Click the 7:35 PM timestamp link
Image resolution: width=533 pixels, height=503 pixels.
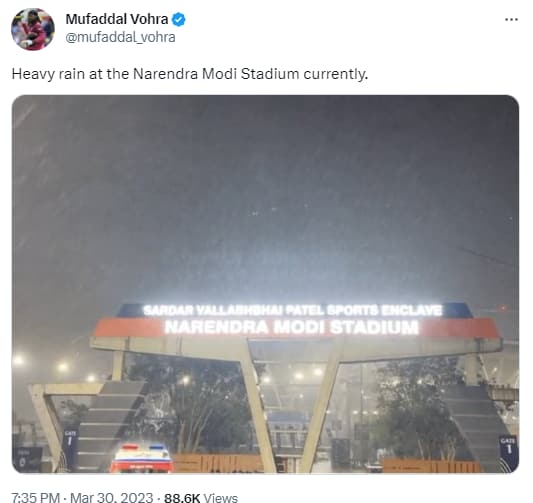(36, 498)
